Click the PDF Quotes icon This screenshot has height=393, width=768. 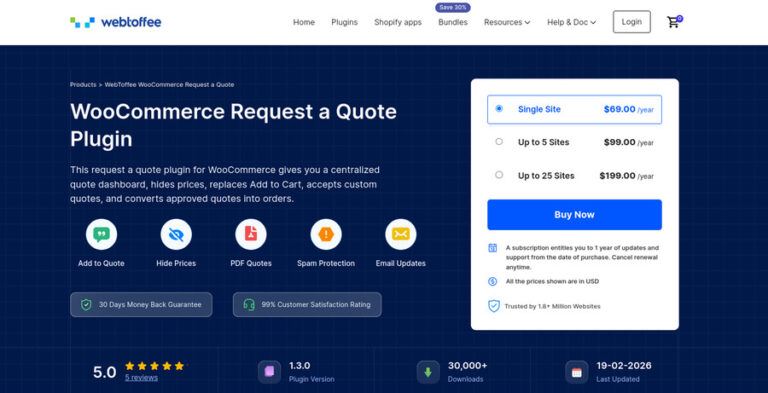(x=251, y=234)
